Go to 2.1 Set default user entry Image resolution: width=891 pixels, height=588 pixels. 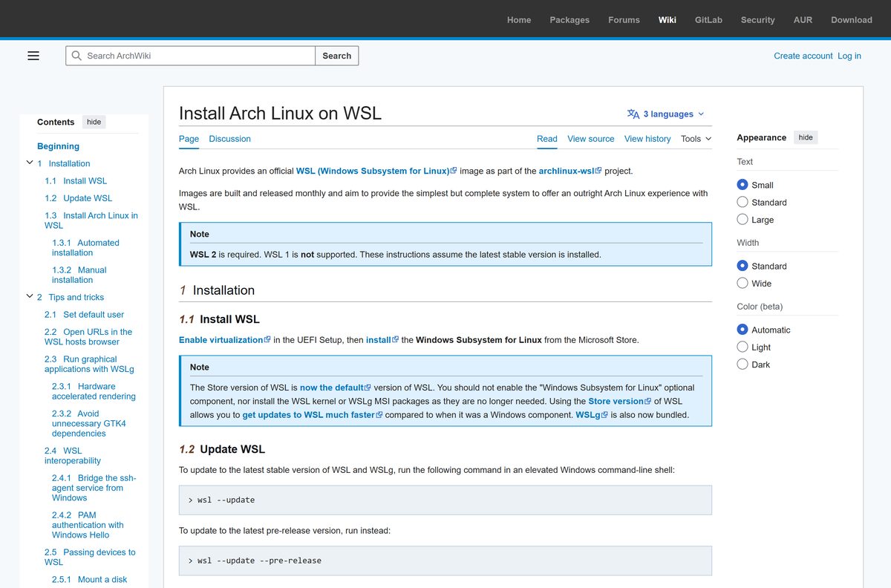[x=84, y=315]
